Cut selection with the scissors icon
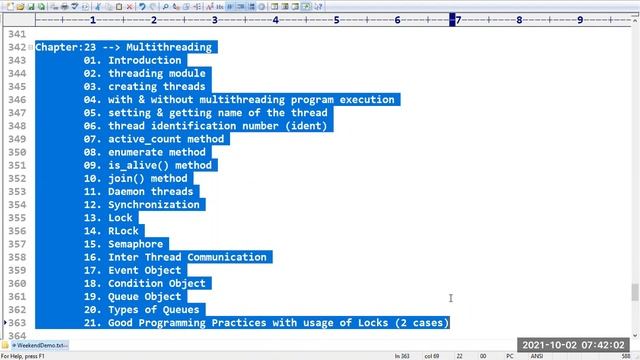Image resolution: width=640 pixels, height=360 pixels. point(98,7)
